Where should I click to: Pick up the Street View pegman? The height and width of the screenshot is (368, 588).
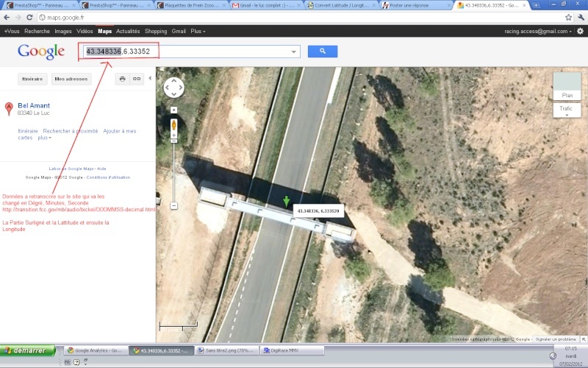pos(173,125)
